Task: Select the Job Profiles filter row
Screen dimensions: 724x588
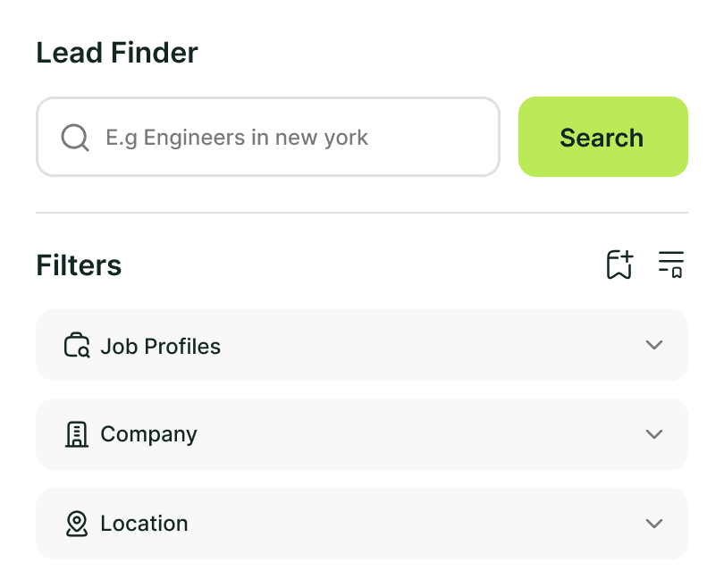Action: (361, 345)
